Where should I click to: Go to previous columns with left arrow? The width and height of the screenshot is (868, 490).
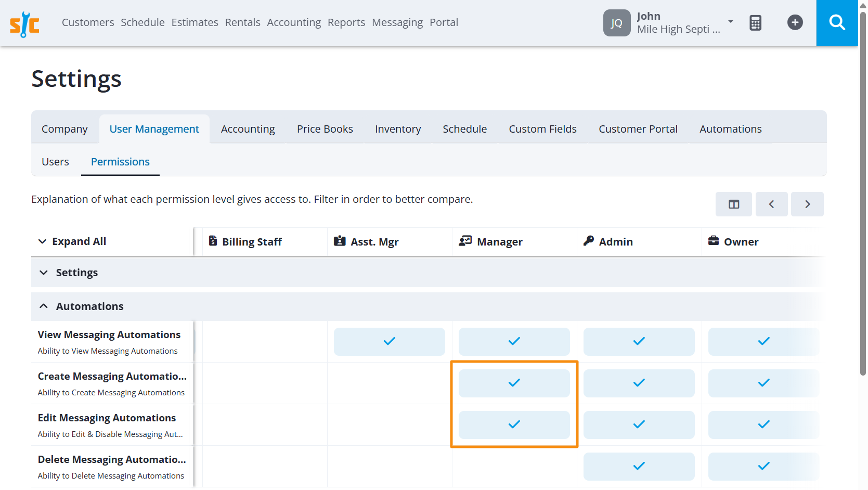(771, 204)
